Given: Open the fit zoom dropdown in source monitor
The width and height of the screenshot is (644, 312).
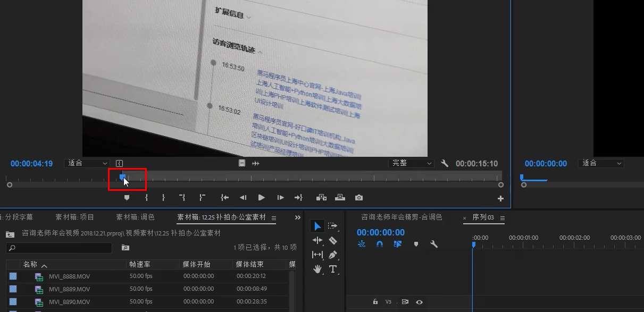Looking at the screenshot, I should tap(87, 163).
